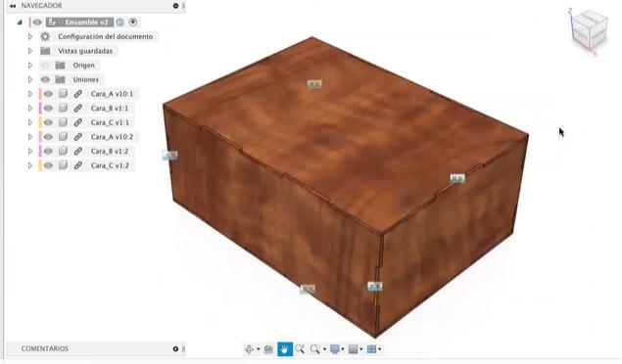Click component cube icon of Cara_B v1:1
622x364 pixels.
click(x=63, y=109)
